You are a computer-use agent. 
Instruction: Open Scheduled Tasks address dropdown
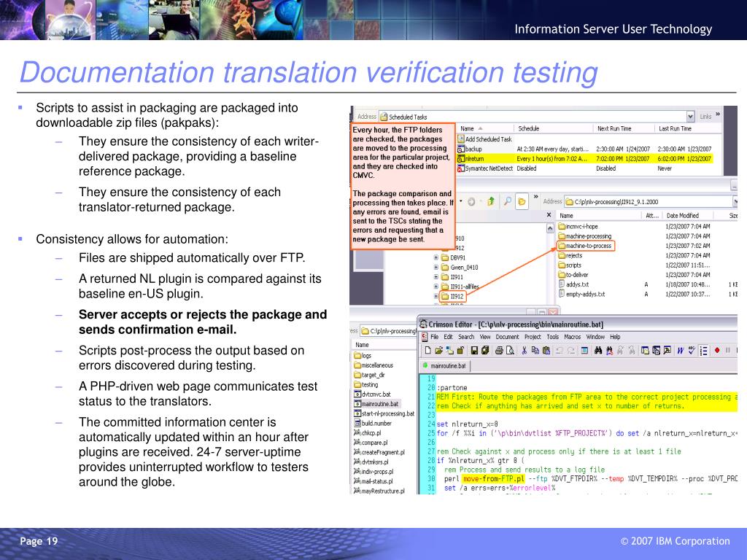pos(690,116)
